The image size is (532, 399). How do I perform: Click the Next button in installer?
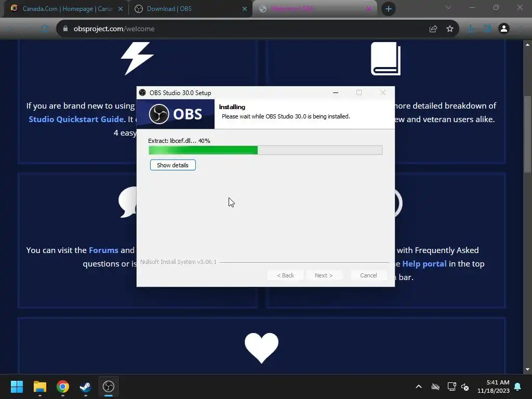[x=324, y=275]
